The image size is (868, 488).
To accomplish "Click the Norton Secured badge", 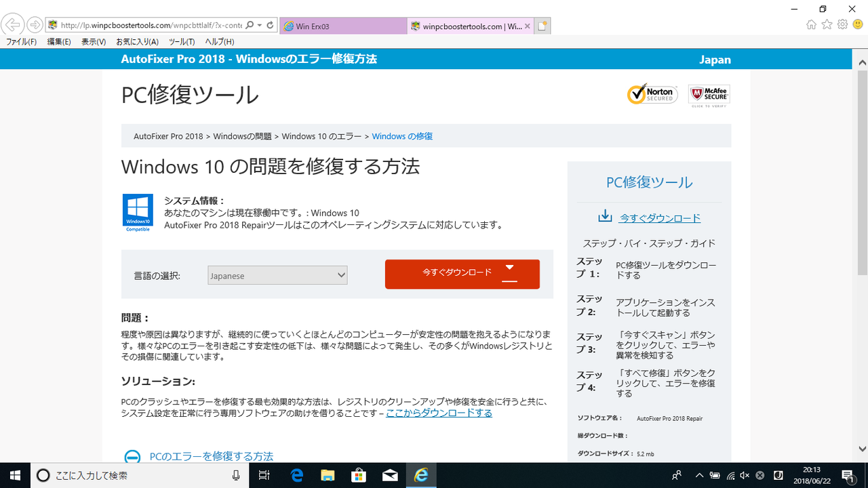I will coord(652,94).
